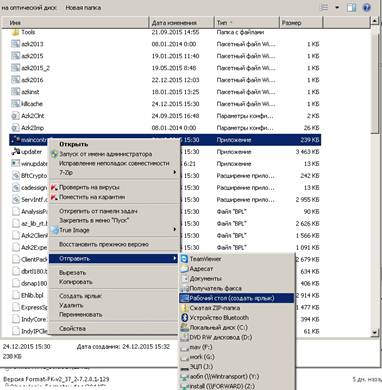The width and height of the screenshot is (382, 390).
Task: Select the azk2015_2 batch file icon
Action: click(15, 68)
